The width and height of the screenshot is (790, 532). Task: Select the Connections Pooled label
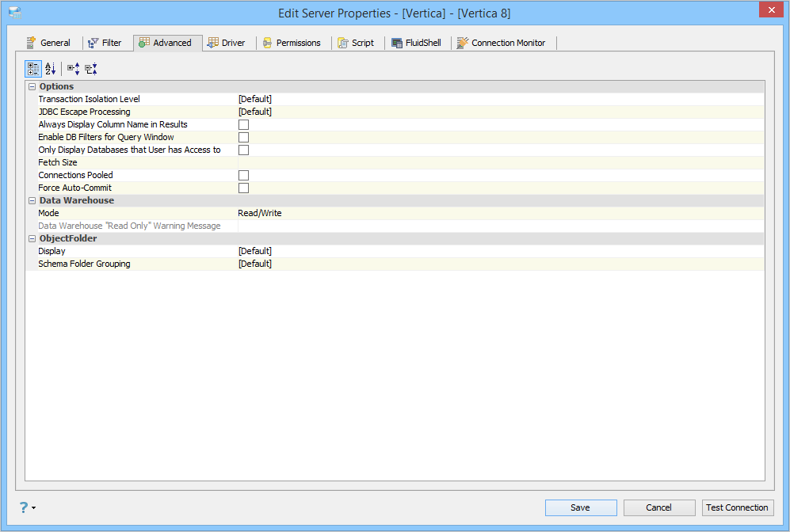coord(75,175)
